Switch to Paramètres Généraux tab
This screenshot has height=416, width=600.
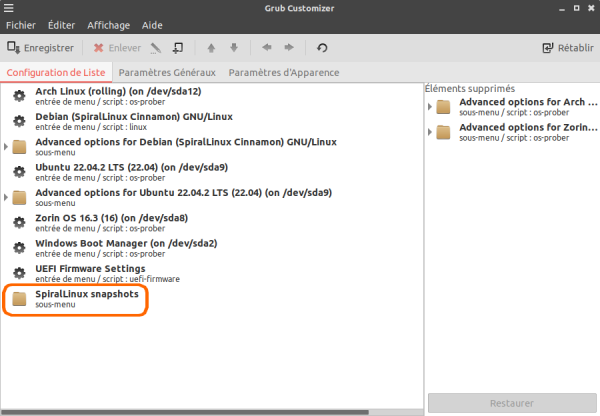tap(167, 72)
